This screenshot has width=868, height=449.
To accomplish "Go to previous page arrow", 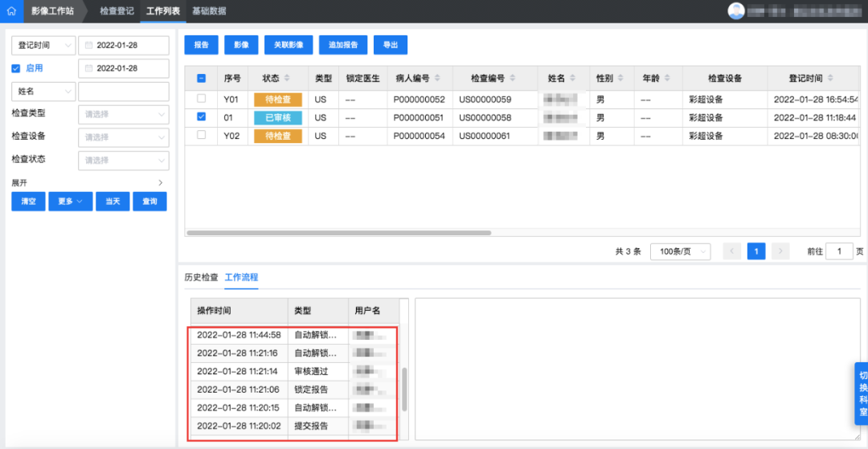I will 732,251.
